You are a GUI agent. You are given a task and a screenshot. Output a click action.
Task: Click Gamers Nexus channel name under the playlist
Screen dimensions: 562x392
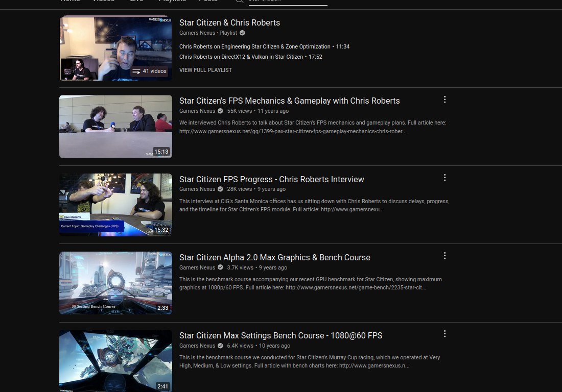[x=197, y=33]
